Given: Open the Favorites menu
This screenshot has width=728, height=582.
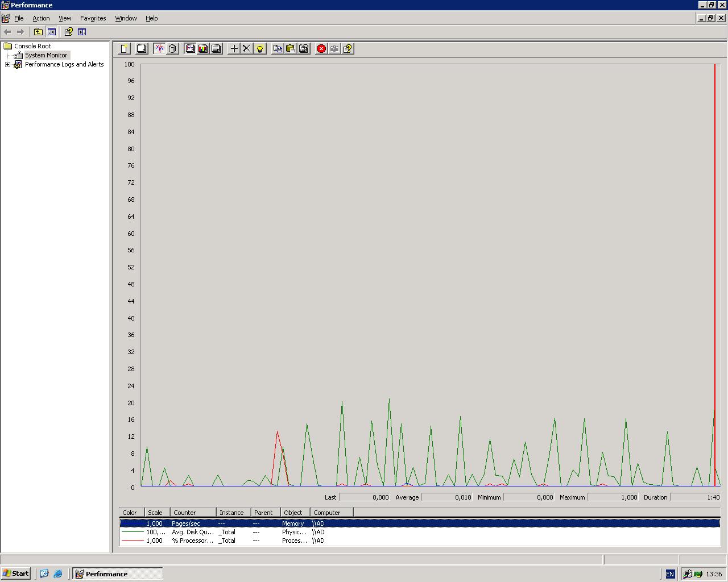Looking at the screenshot, I should [93, 18].
